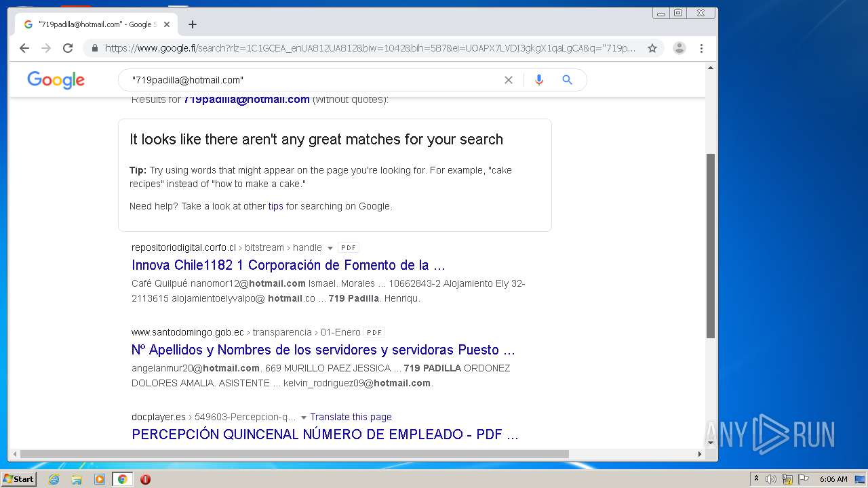Open the search 'tips' link

tap(276, 206)
